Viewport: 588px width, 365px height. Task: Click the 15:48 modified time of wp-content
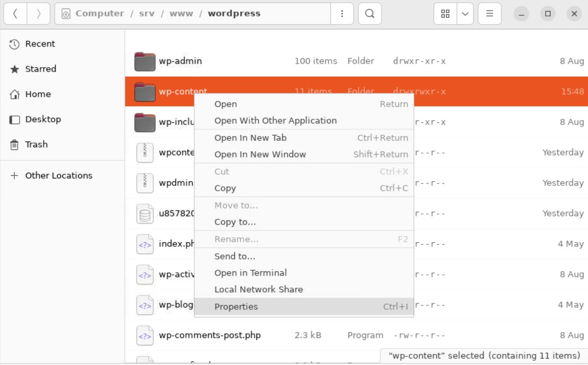[x=572, y=92]
